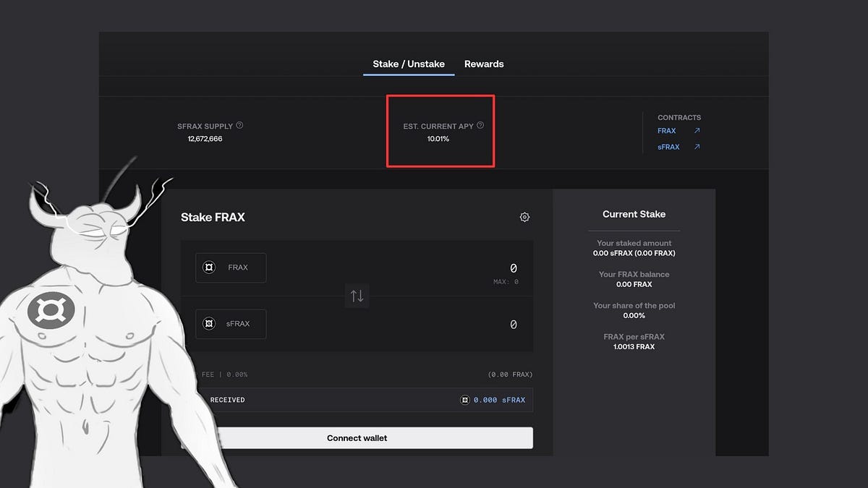Click the swap direction arrows icon
Viewport: 868px width, 488px height.
(x=357, y=296)
